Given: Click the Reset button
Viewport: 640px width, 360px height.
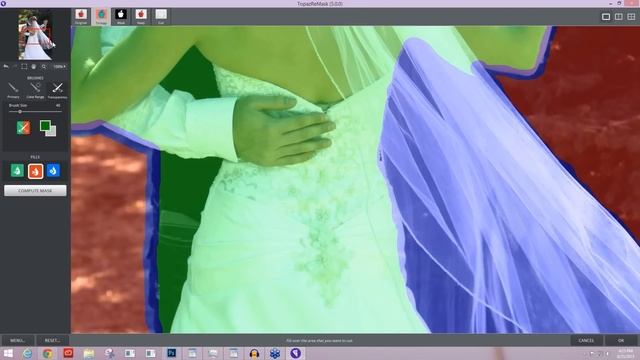Looking at the screenshot, I should pos(52,340).
